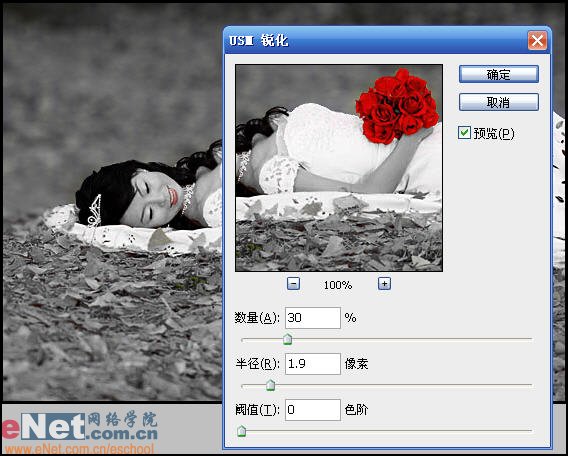568x456 pixels.
Task: Click the 数量 amount slider handle
Action: click(x=287, y=339)
